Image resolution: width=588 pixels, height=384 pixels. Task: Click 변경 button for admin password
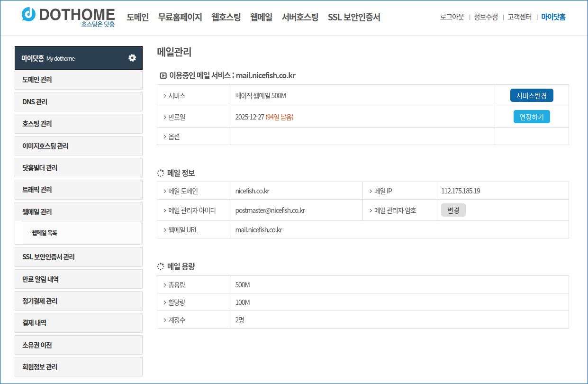[453, 210]
